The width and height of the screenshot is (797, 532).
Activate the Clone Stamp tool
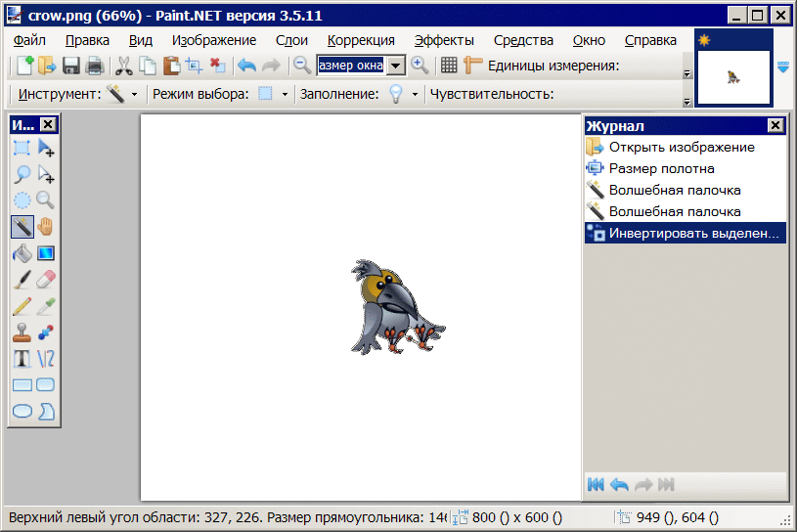pos(22,332)
